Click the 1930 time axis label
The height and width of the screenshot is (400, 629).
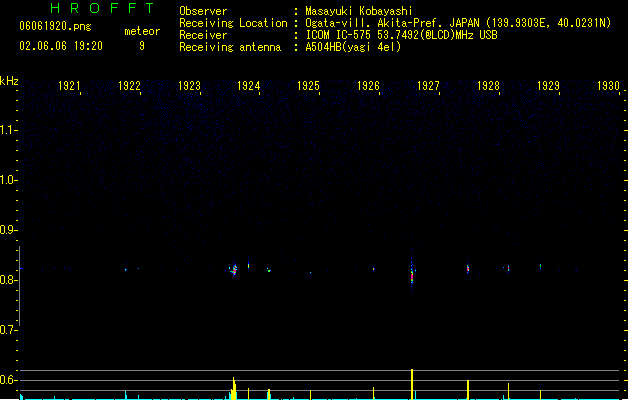click(x=608, y=85)
